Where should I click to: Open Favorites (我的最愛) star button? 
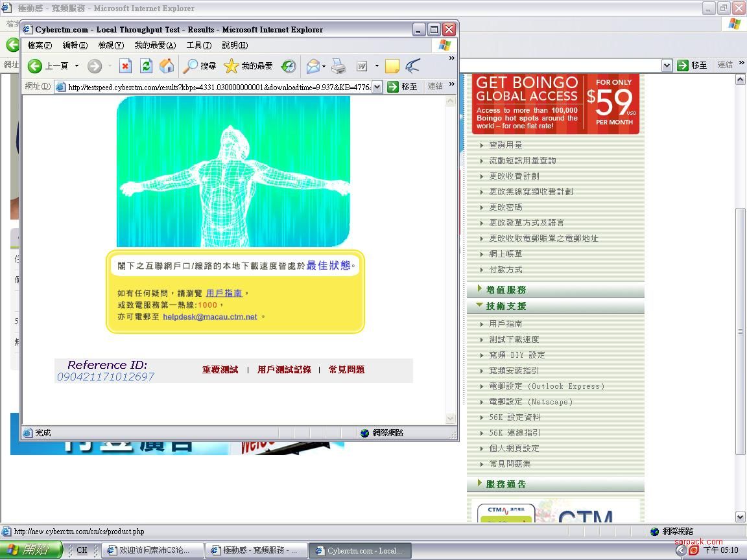pyautogui.click(x=248, y=66)
